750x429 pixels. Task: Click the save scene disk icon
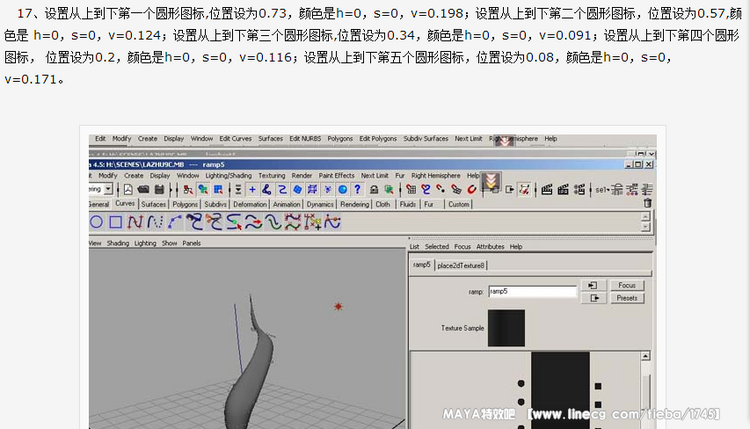click(x=159, y=189)
